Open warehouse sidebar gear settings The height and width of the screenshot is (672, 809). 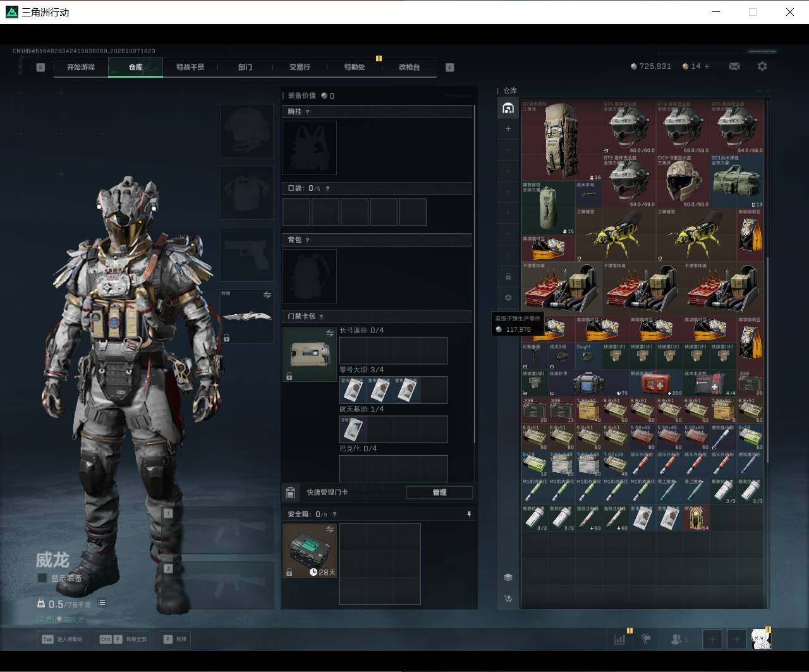coord(508,297)
